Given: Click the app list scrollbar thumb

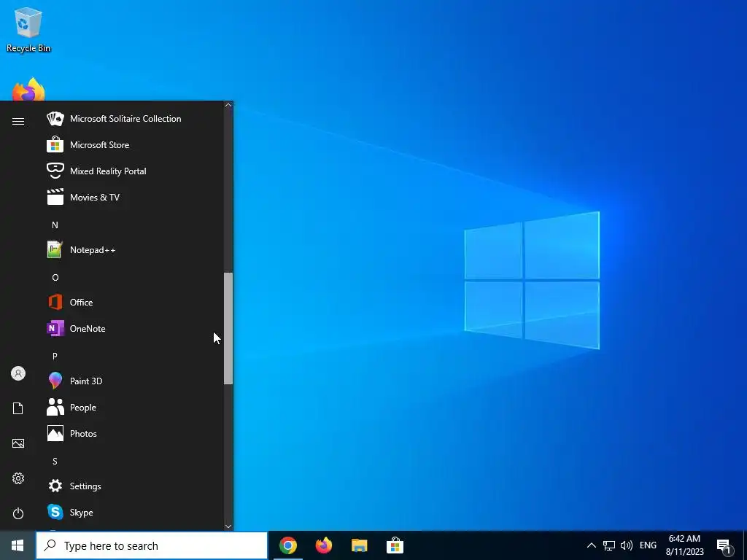Looking at the screenshot, I should [x=228, y=329].
